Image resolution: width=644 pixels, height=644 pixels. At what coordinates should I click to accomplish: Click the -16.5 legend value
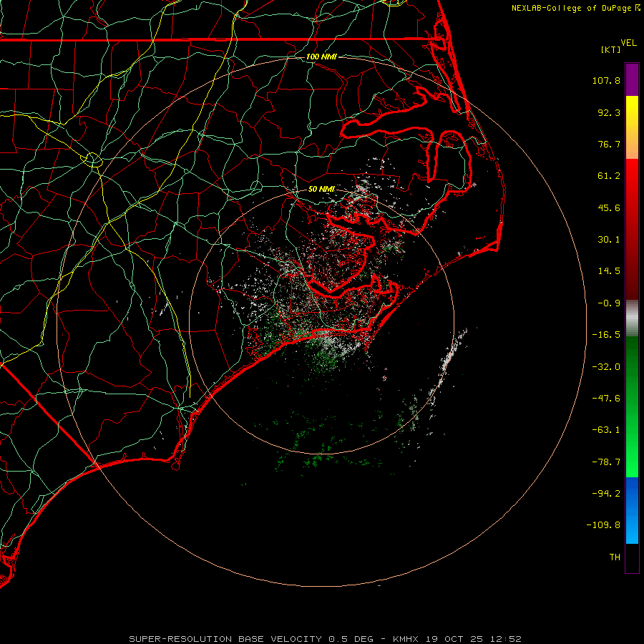pyautogui.click(x=606, y=335)
